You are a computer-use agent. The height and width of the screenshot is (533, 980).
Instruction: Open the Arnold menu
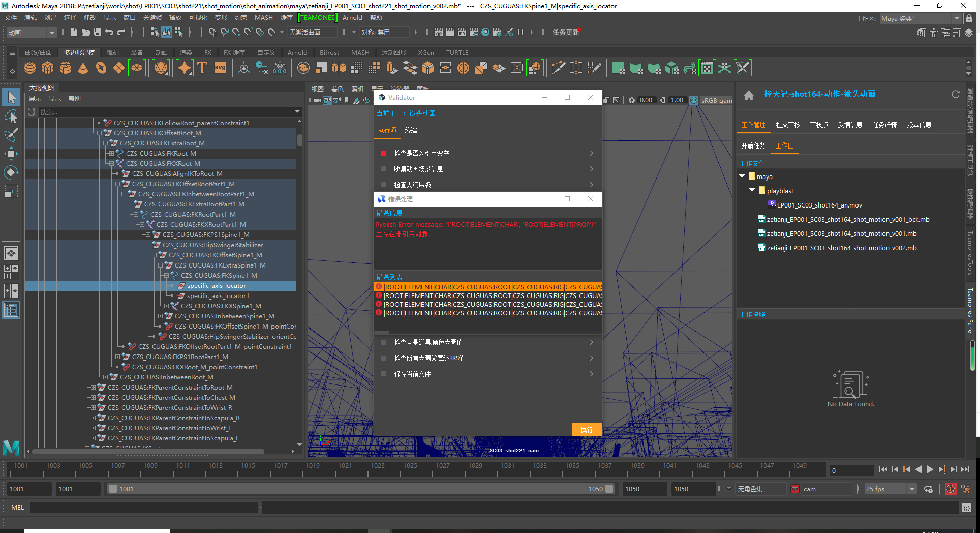[352, 18]
